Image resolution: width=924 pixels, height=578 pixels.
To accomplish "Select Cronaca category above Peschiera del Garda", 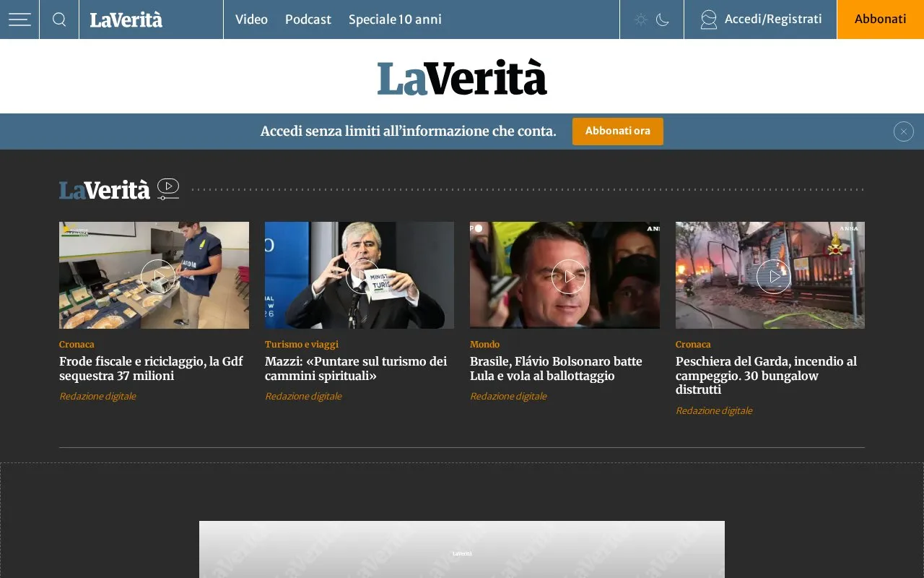I will 693,345.
